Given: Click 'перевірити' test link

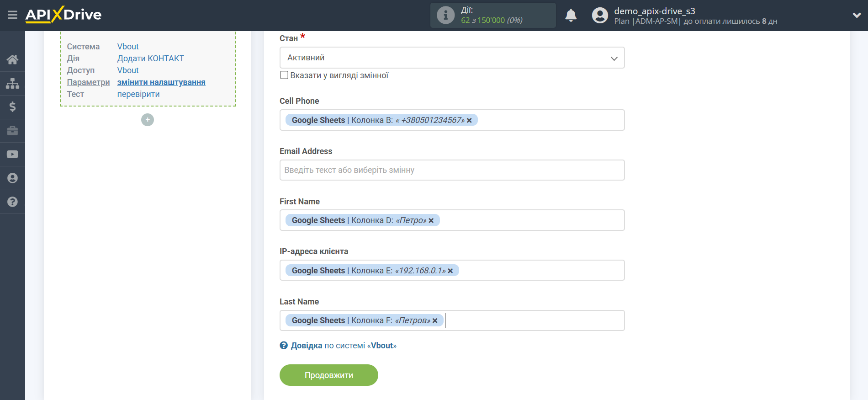Looking at the screenshot, I should pyautogui.click(x=138, y=94).
